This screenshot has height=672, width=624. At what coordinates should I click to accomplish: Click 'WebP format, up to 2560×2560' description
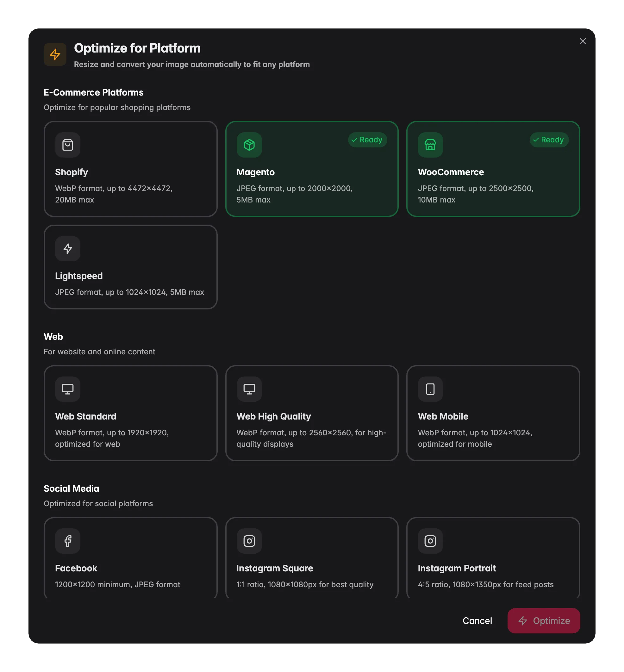click(x=311, y=438)
